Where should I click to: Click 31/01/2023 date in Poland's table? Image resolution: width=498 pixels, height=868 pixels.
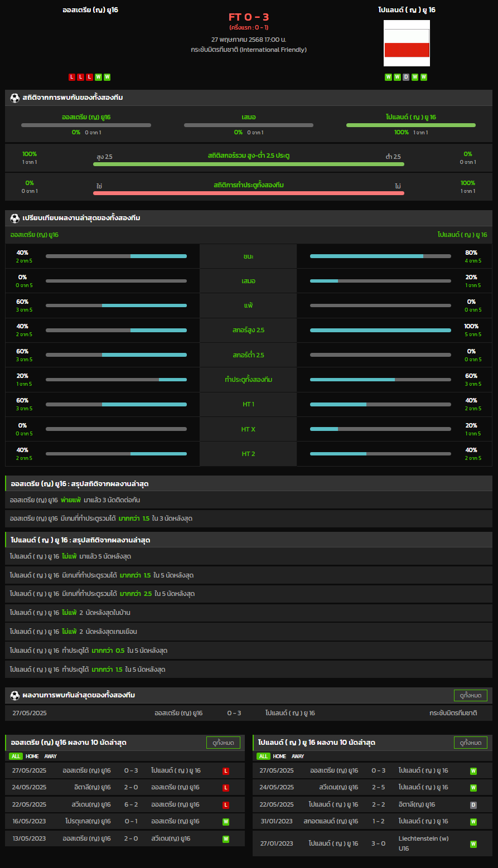tap(277, 822)
